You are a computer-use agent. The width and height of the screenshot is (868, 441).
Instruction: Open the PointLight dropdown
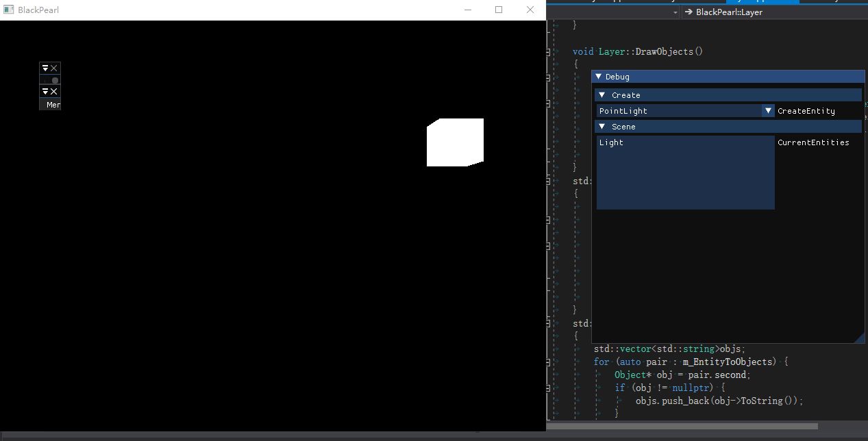pos(767,110)
